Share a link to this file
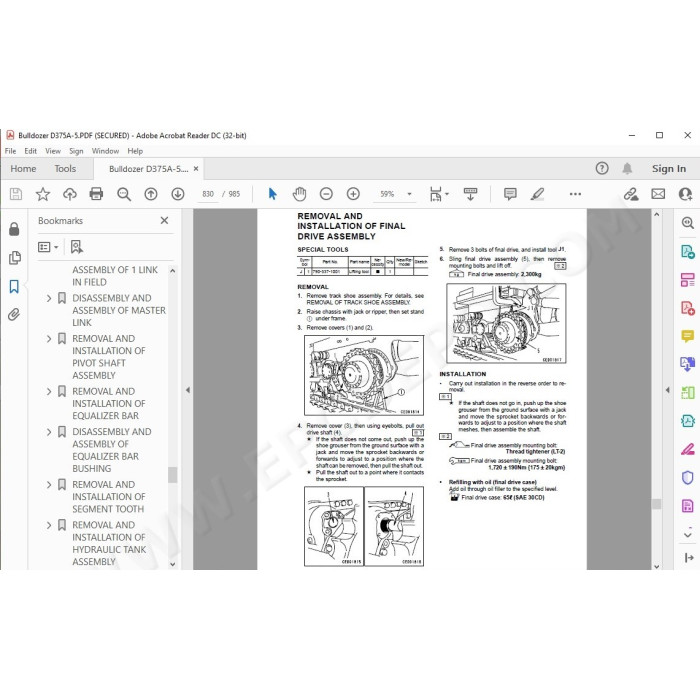Viewport: 700px width, 700px height. 631,194
